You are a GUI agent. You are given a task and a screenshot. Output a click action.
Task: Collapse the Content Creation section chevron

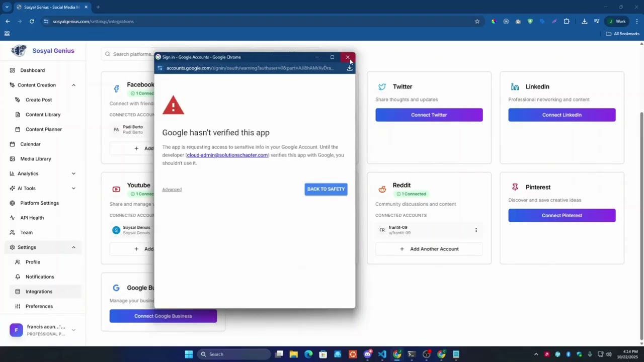[x=73, y=85]
